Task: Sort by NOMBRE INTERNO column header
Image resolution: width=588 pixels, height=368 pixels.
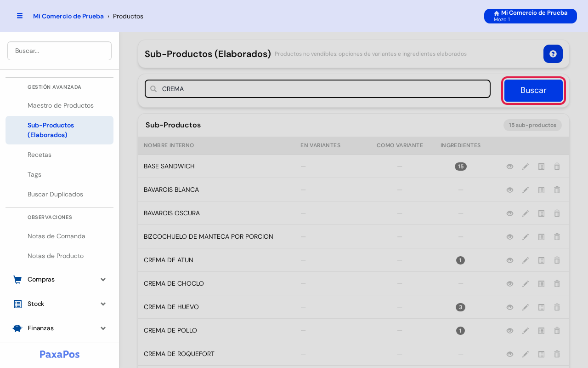Action: tap(169, 145)
